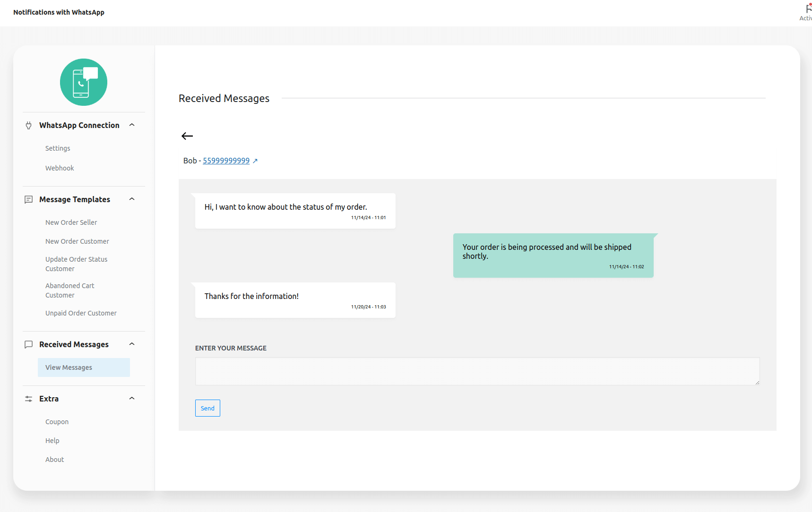The image size is (812, 512).
Task: Collapse the WhatsApp Connection section
Action: tap(132, 125)
